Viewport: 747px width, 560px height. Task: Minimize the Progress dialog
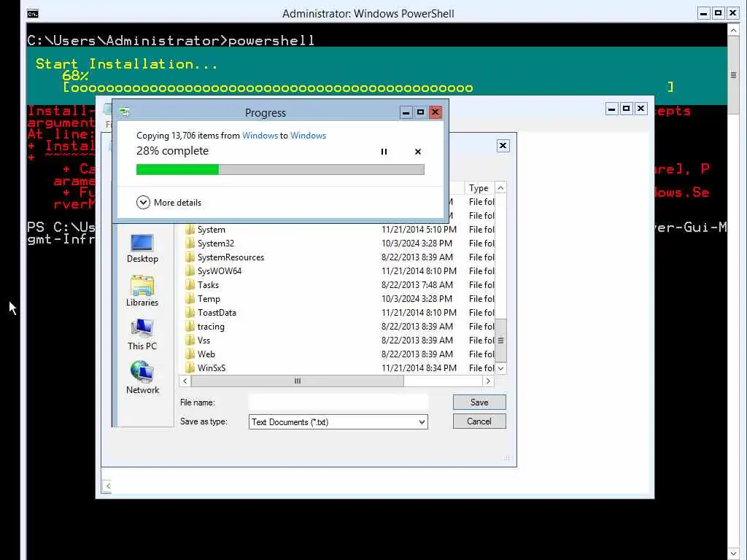tap(406, 112)
